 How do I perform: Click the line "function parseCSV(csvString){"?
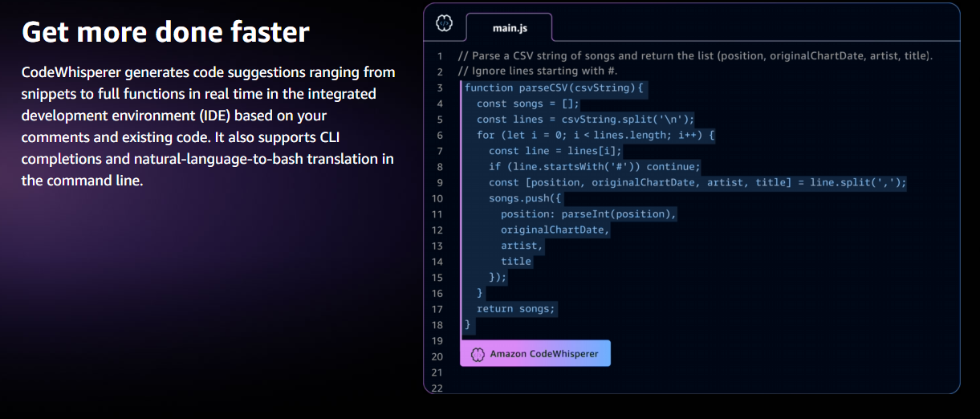(555, 87)
